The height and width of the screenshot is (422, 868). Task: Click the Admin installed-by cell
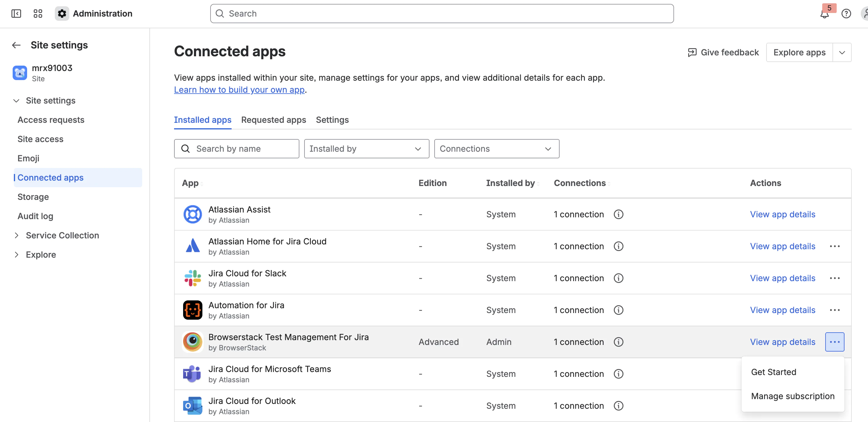coord(499,342)
